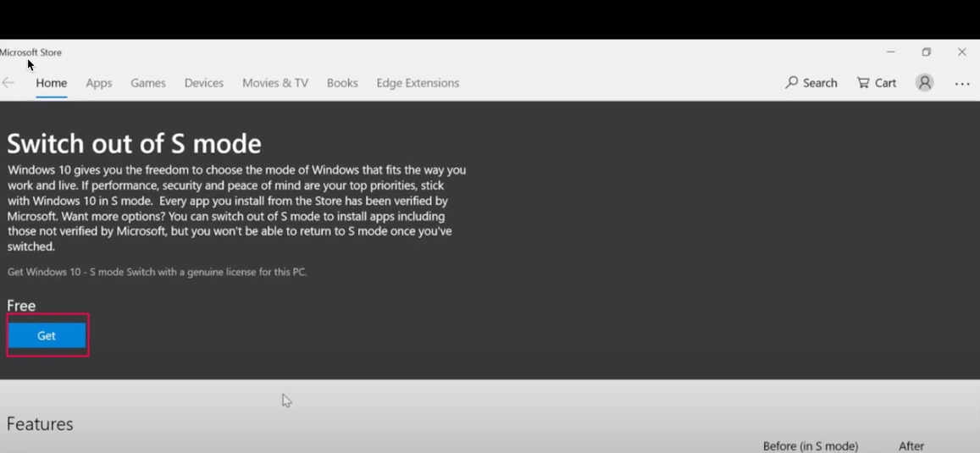The width and height of the screenshot is (980, 453).
Task: Click the 'After' column header
Action: [911, 446]
